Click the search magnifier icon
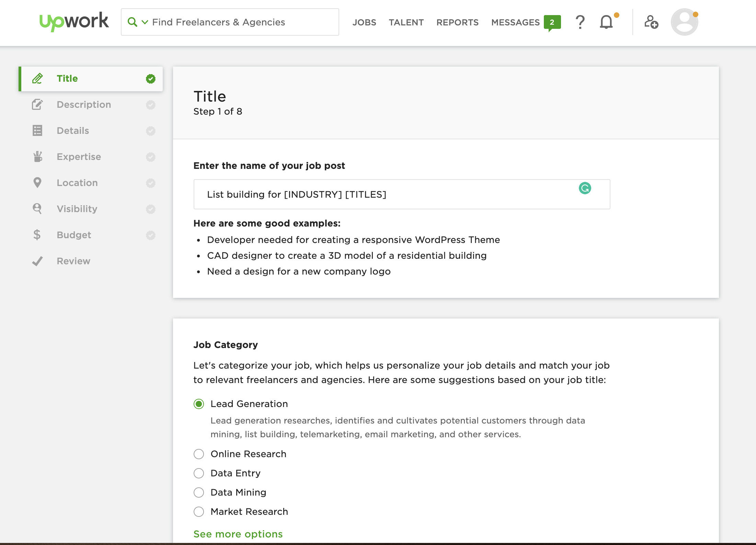Viewport: 756px width, 545px height. tap(132, 22)
